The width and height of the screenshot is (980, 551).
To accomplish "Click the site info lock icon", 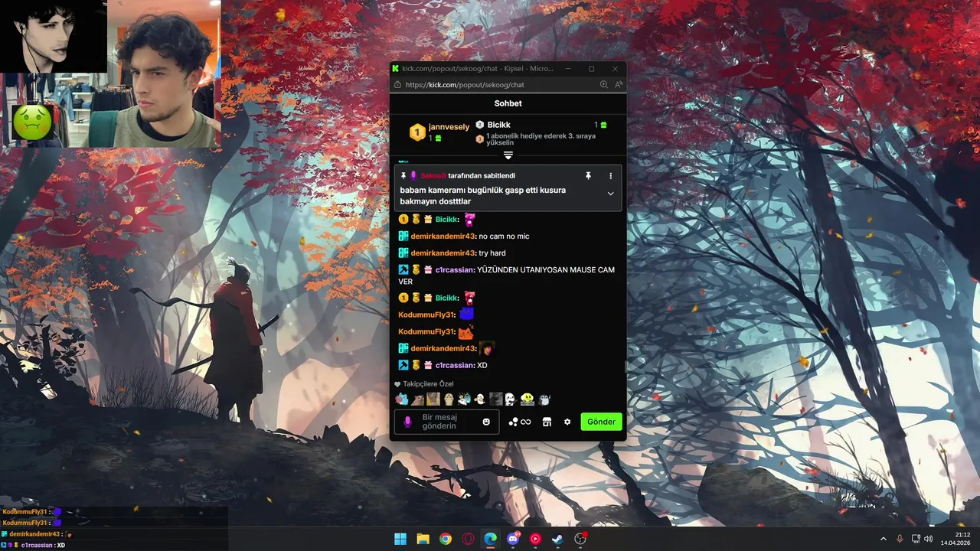I will point(397,85).
